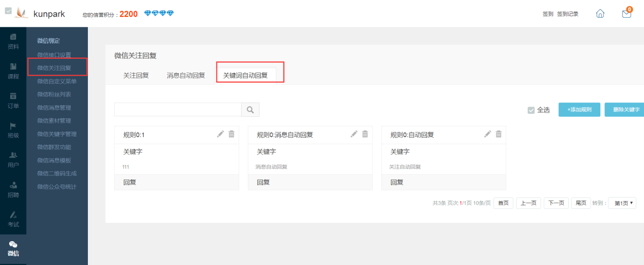The height and width of the screenshot is (265, 644).
Task: Click the 删除关键字 button
Action: click(624, 110)
